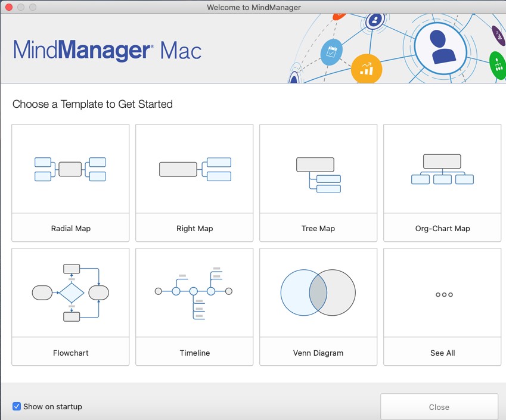Open the Flowchart template icon
506x420 pixels.
[70, 293]
